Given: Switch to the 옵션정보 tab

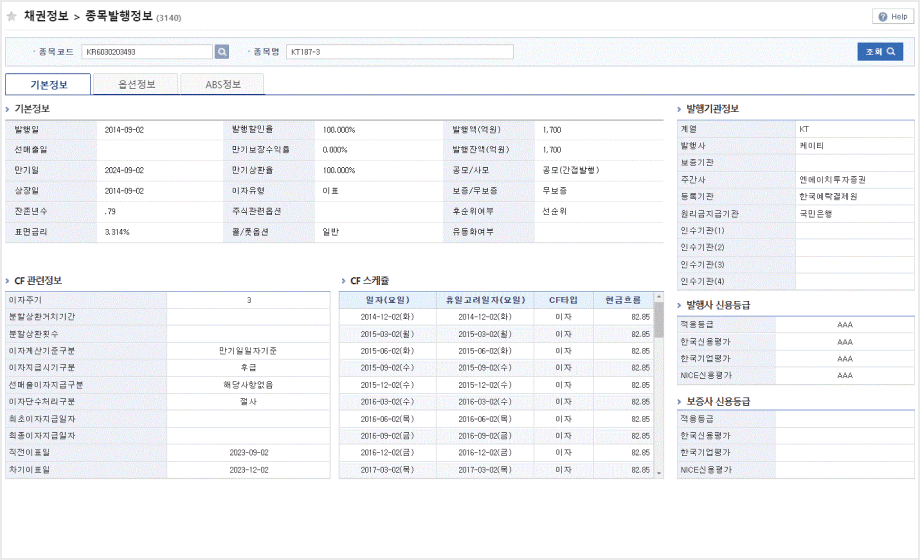Looking at the screenshot, I should click(136, 85).
